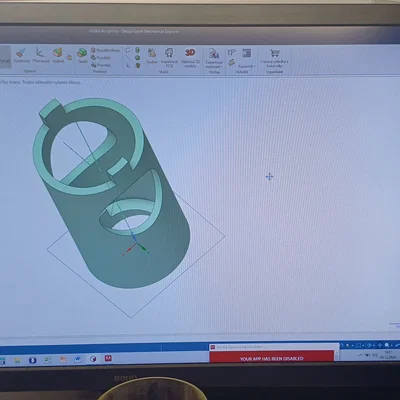The width and height of the screenshot is (400, 400).
Task: Activate the Vytáhnout pull tool
Action: coord(21,56)
